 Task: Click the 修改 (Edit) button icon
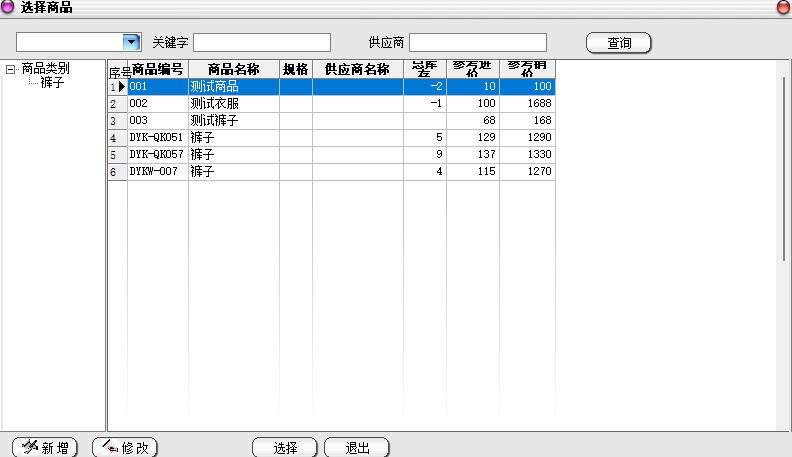(x=109, y=447)
